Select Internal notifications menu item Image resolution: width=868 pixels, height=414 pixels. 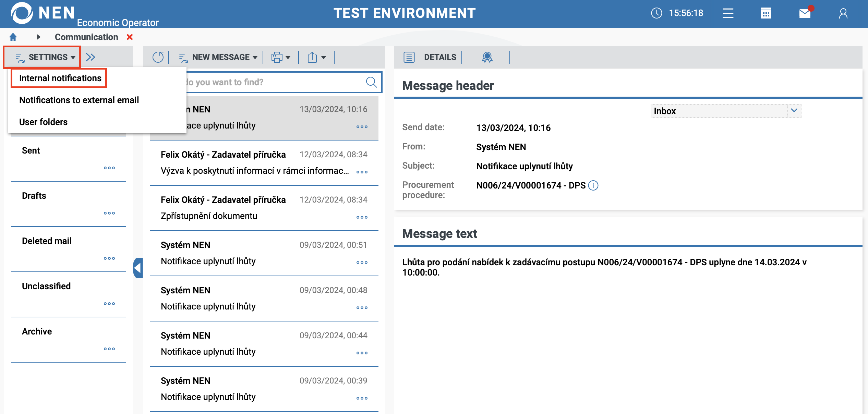[x=60, y=78]
